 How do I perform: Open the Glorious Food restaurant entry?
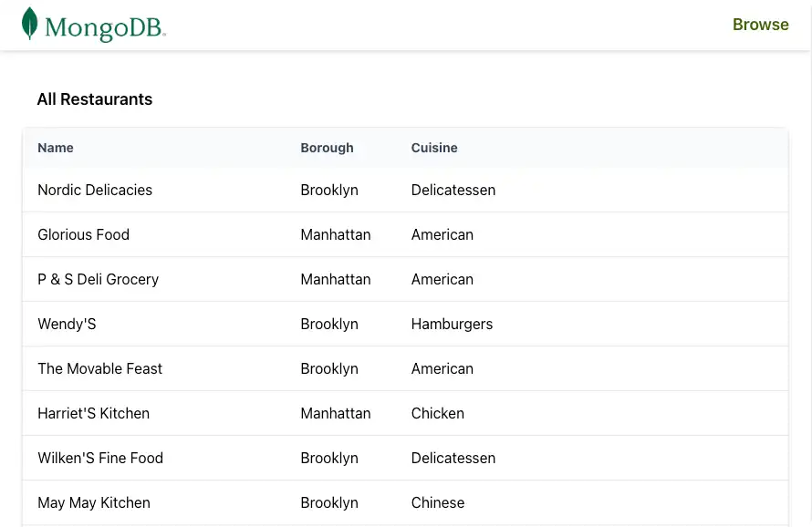83,234
